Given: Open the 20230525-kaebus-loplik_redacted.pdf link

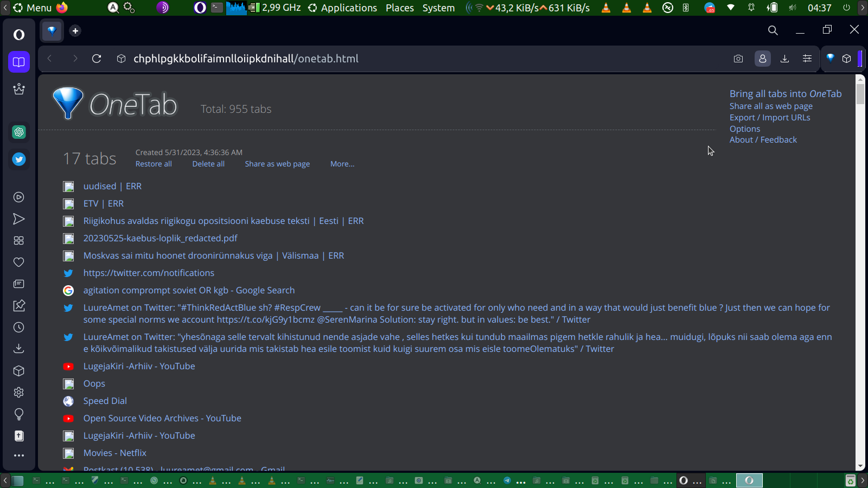Looking at the screenshot, I should coord(161,238).
